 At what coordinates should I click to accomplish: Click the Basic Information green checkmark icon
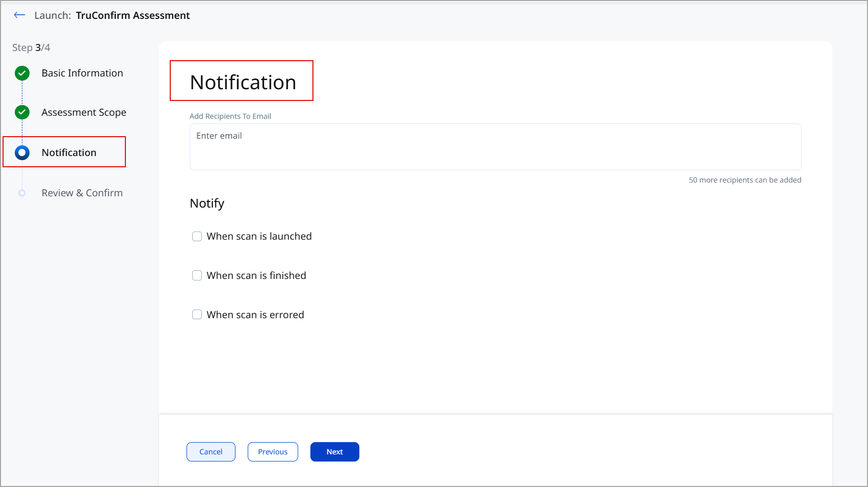22,73
